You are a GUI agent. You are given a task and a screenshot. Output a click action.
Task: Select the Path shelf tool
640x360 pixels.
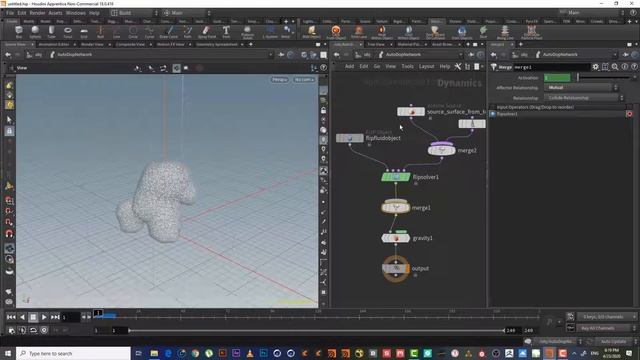(187, 31)
